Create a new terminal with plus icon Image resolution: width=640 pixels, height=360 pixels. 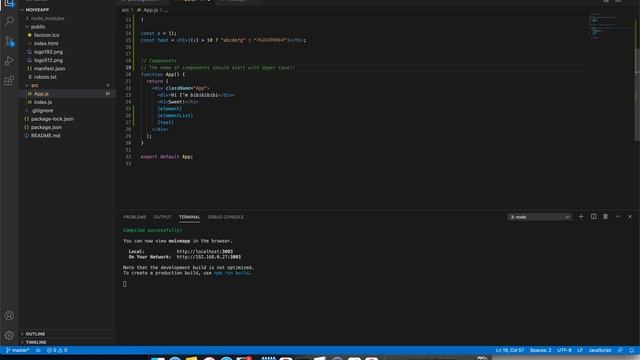pyautogui.click(x=581, y=217)
